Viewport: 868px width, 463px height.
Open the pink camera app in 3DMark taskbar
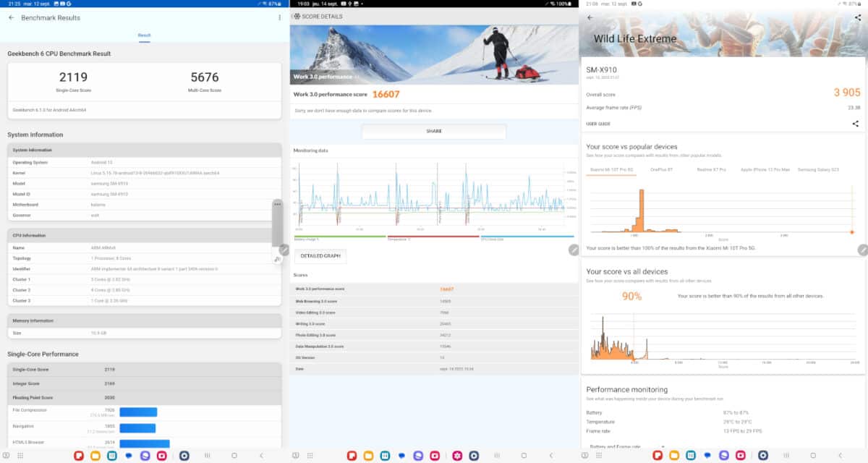point(741,456)
